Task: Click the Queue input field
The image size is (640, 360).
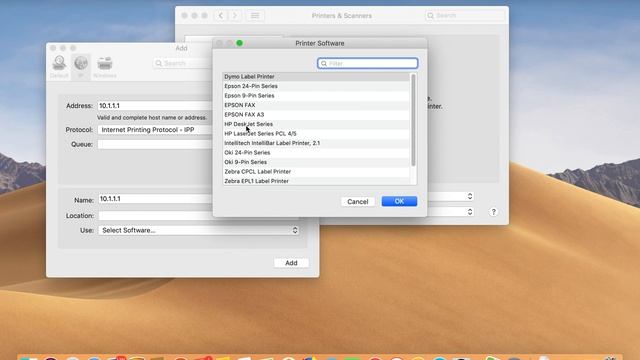Action: click(x=155, y=144)
